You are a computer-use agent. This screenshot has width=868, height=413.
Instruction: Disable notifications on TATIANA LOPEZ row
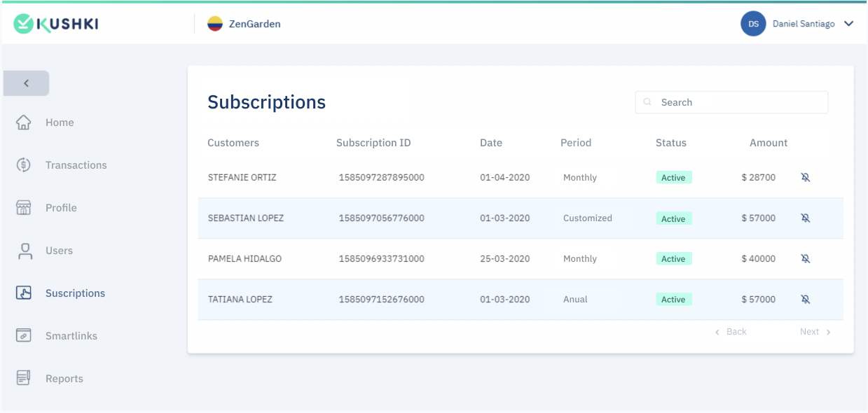(x=805, y=299)
